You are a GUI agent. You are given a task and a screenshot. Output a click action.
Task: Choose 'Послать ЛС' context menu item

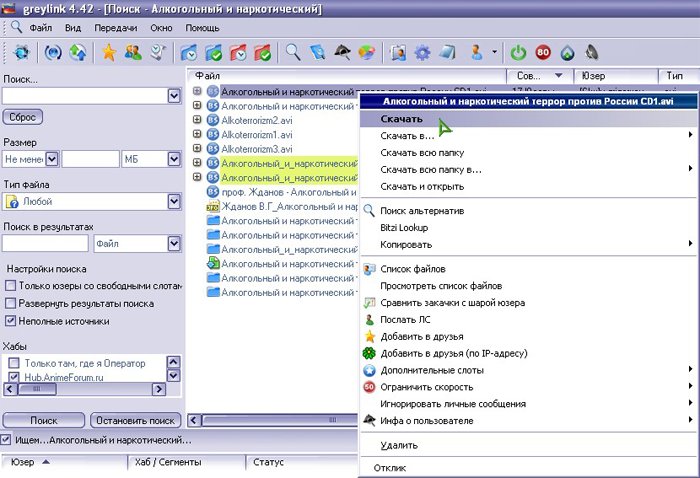tap(529, 320)
